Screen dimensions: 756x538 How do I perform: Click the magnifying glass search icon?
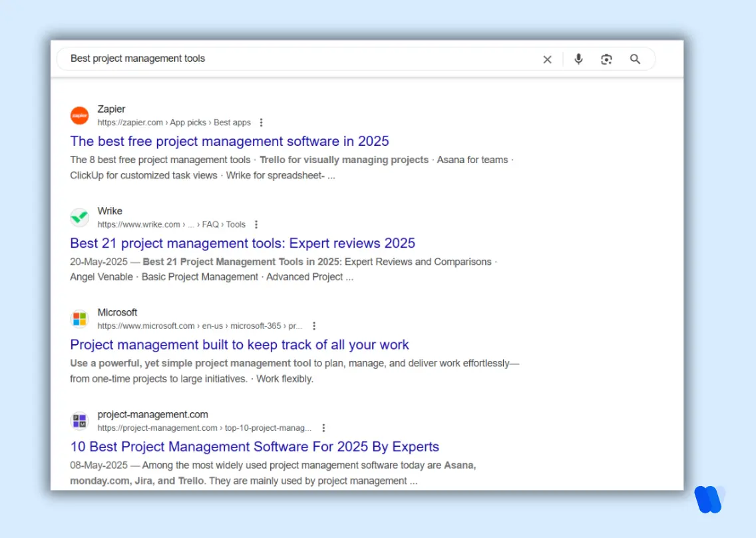[x=635, y=59]
